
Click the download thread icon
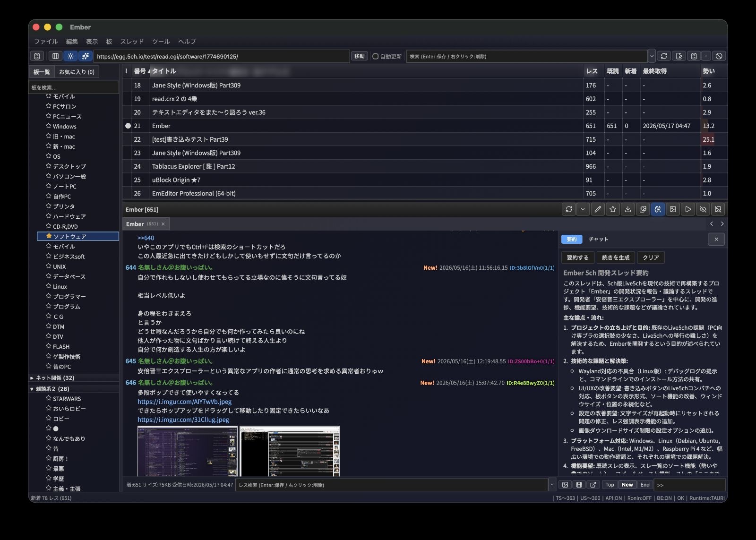point(628,209)
